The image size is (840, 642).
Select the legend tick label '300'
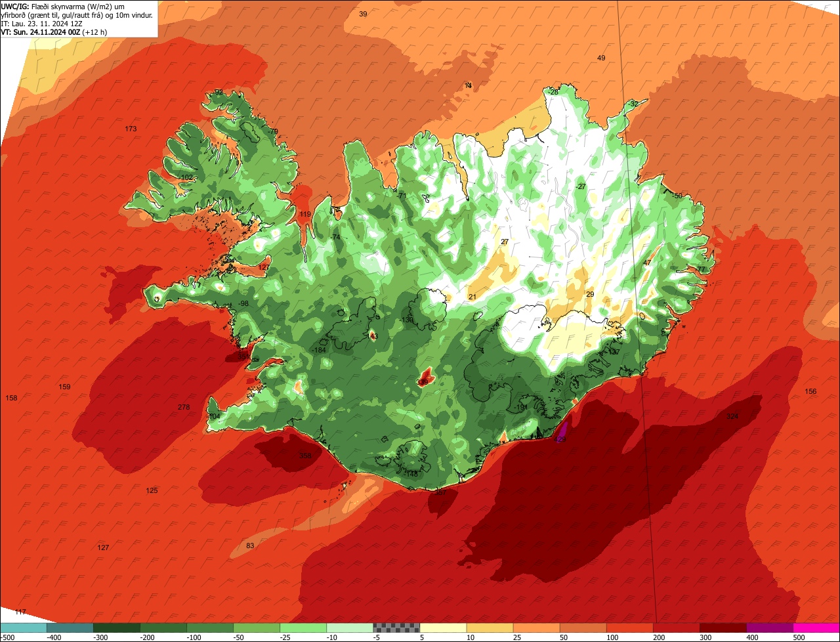705,637
